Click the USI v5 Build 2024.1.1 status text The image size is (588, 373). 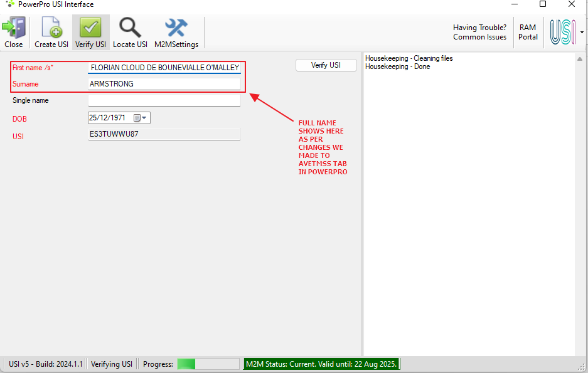coord(46,364)
